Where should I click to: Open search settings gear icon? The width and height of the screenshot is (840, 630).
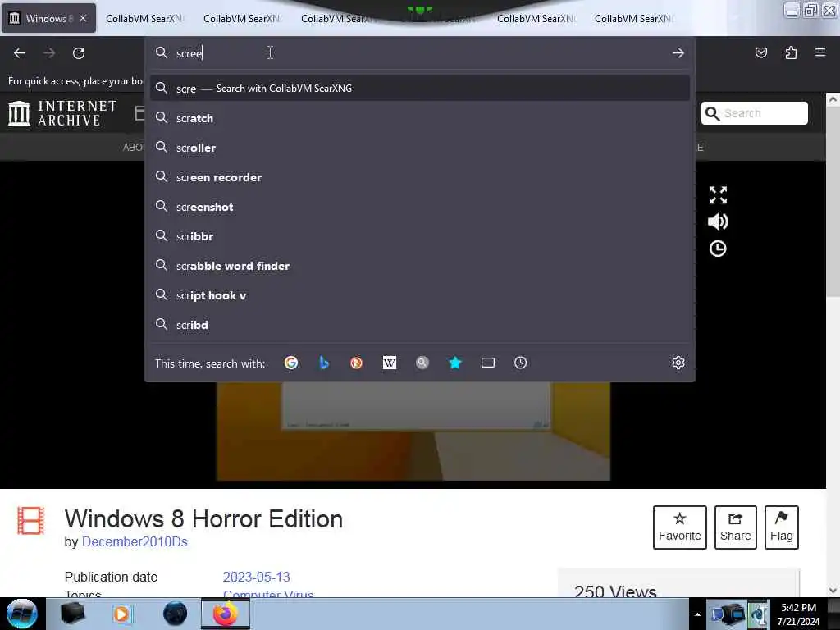678,363
